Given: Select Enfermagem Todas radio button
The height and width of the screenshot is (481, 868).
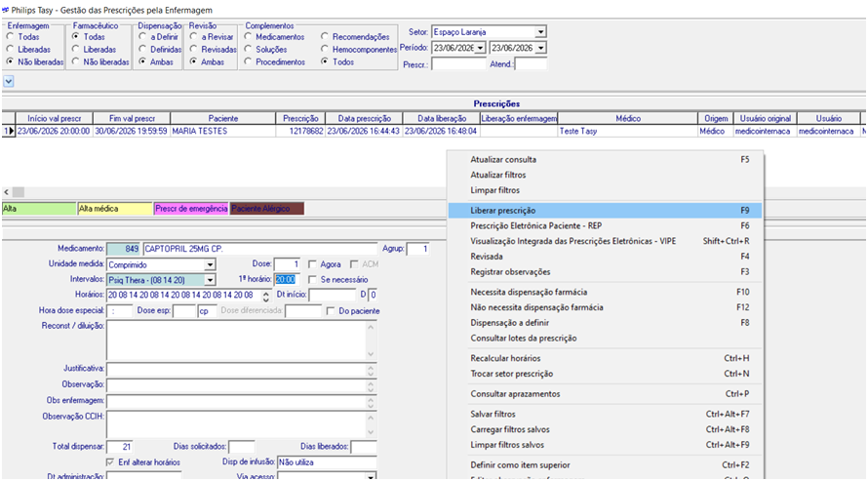Looking at the screenshot, I should pyautogui.click(x=10, y=36).
